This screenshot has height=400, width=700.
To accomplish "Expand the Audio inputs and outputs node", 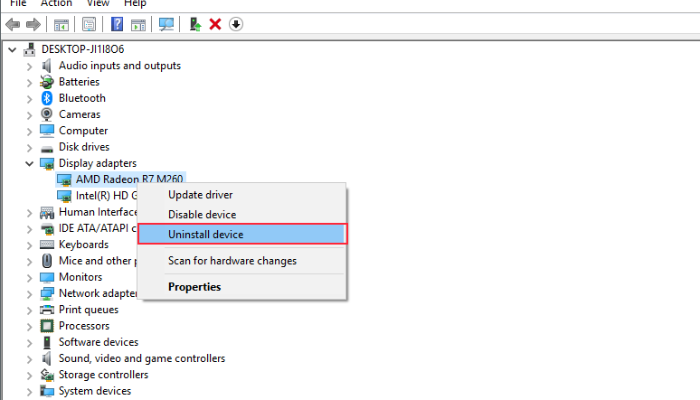I will tap(29, 67).
